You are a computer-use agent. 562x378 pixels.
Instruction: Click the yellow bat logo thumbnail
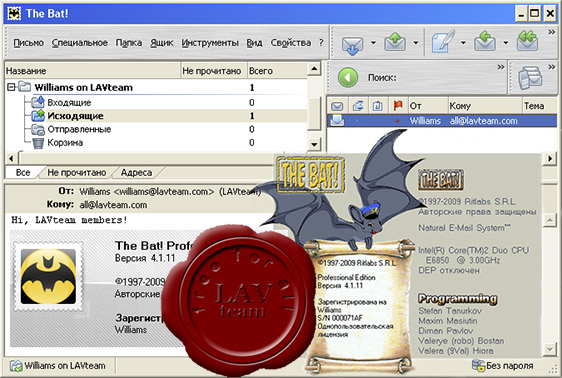point(48,276)
